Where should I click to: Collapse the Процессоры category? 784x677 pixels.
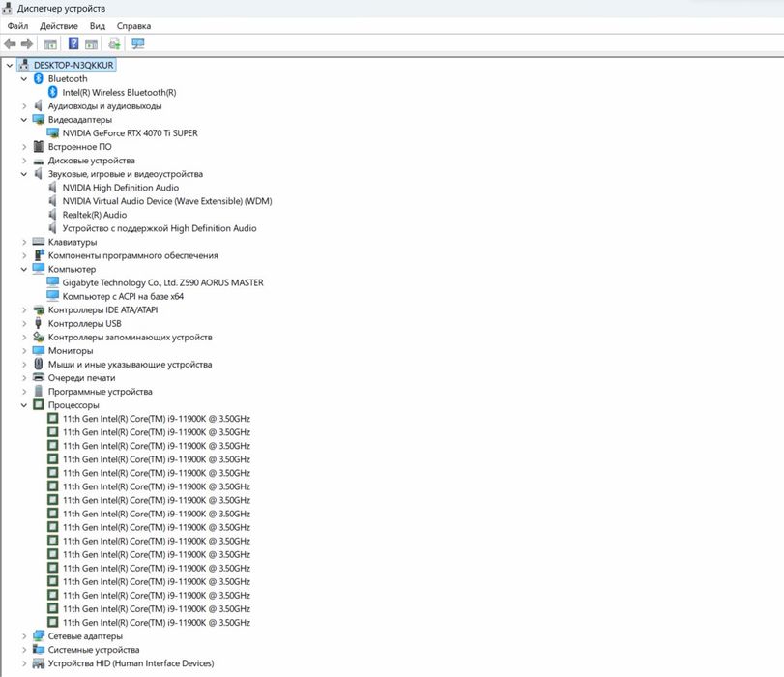(24, 405)
